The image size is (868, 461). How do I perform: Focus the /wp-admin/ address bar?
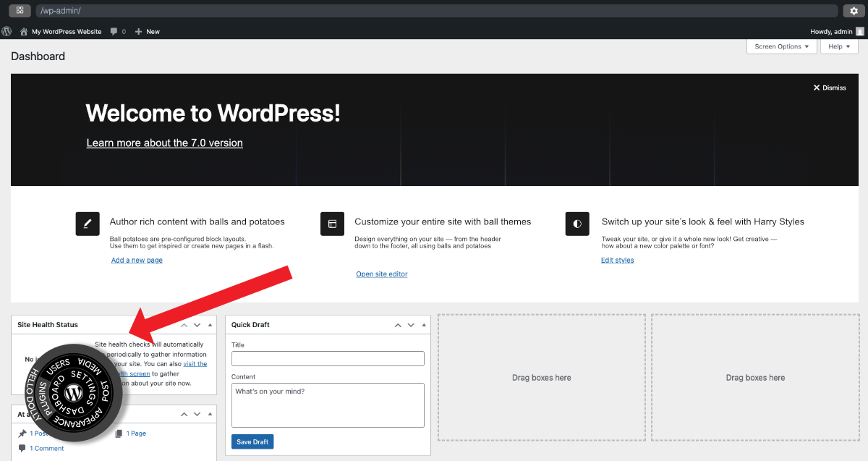tap(437, 11)
